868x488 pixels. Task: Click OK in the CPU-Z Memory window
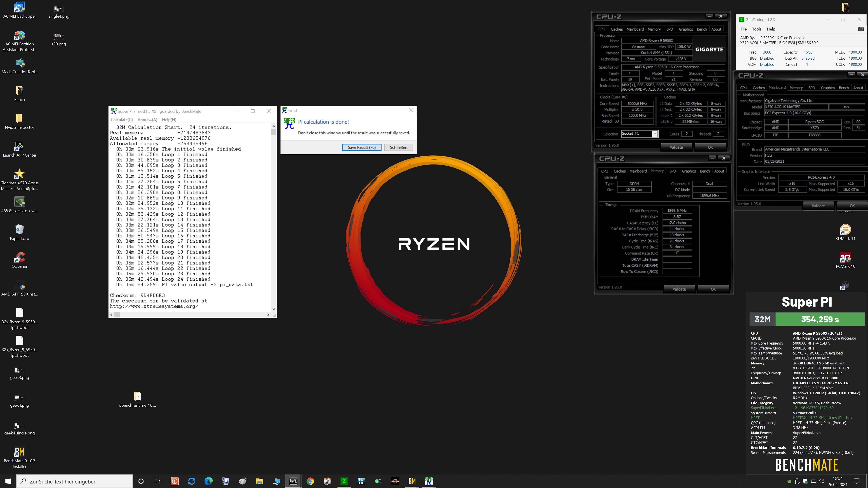[x=713, y=289]
